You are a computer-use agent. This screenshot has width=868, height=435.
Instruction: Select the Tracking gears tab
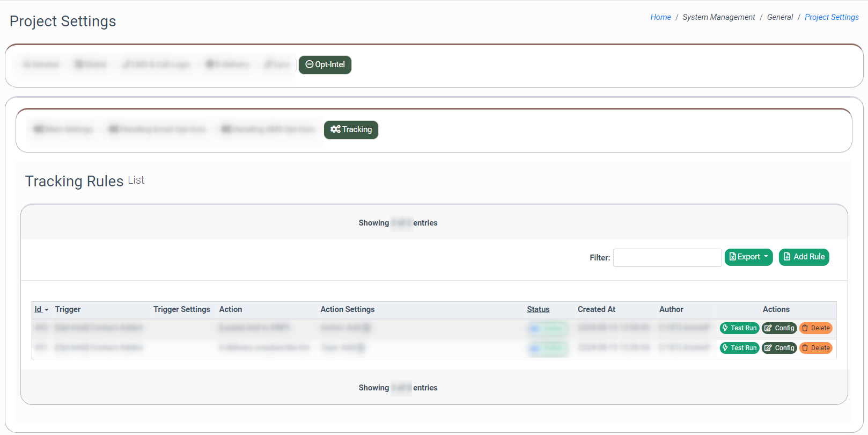pos(351,130)
